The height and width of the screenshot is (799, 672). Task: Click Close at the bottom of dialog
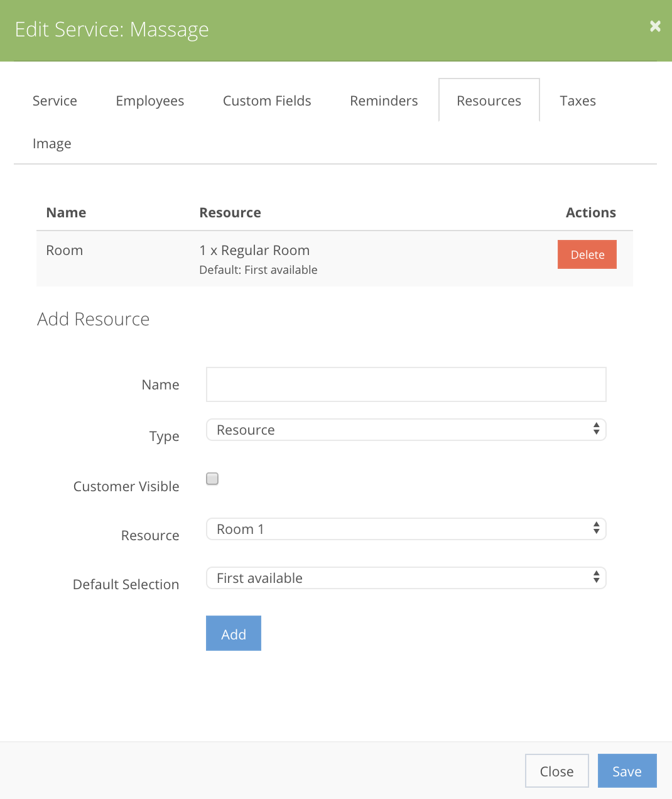click(556, 771)
